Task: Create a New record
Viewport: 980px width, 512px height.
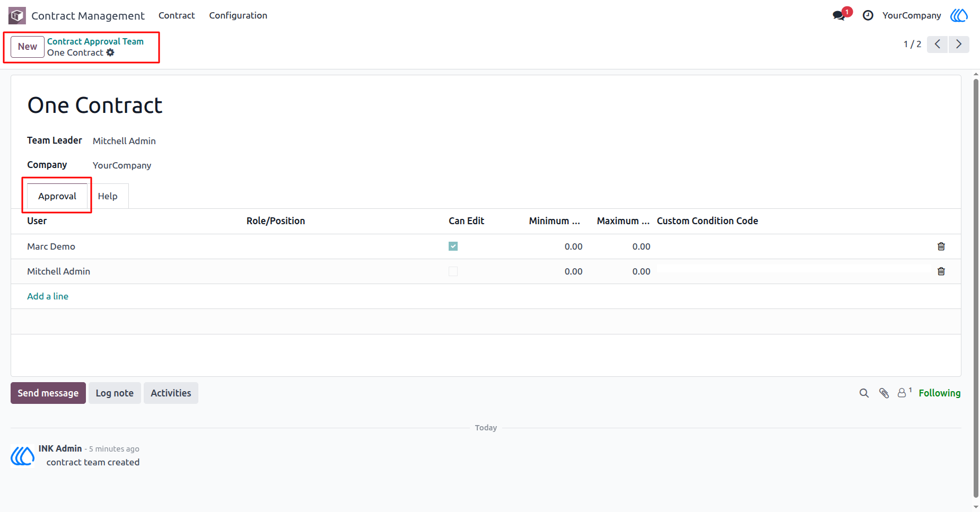Action: coord(28,47)
